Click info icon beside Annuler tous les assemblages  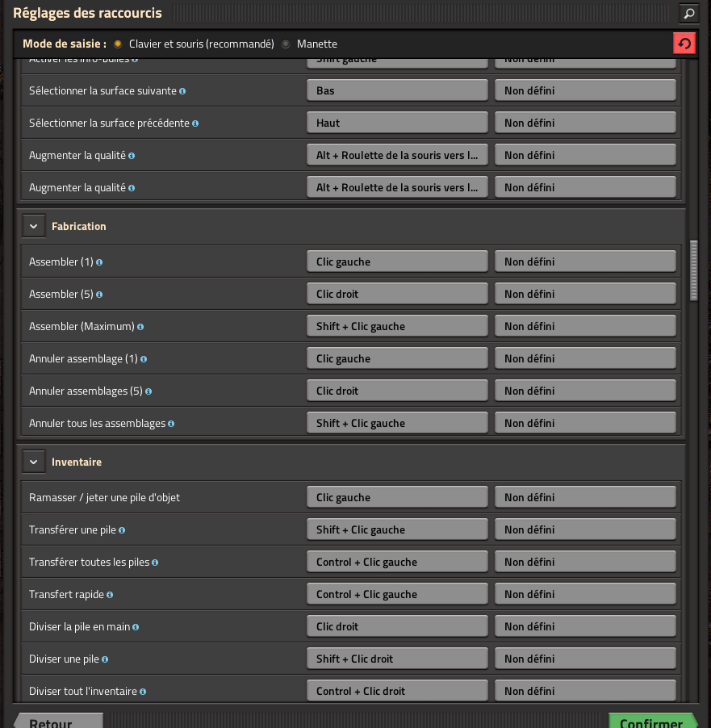coord(171,424)
